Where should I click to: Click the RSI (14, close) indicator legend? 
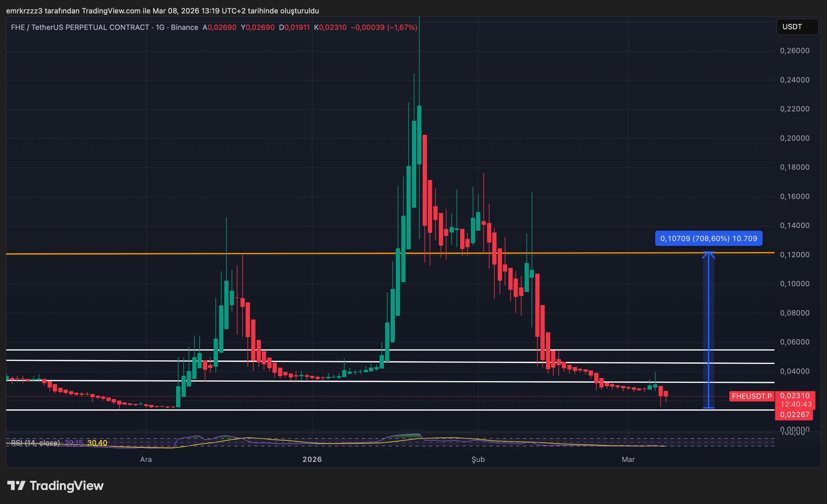[x=35, y=443]
